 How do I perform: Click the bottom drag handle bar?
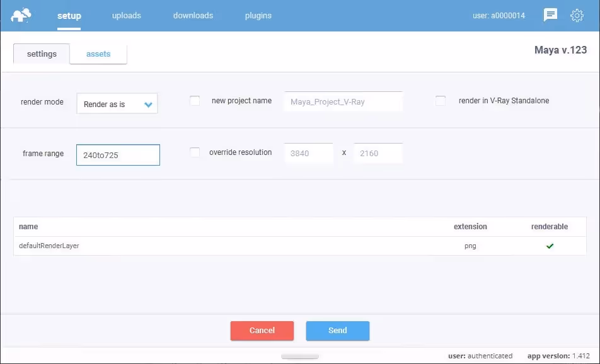[300, 356]
